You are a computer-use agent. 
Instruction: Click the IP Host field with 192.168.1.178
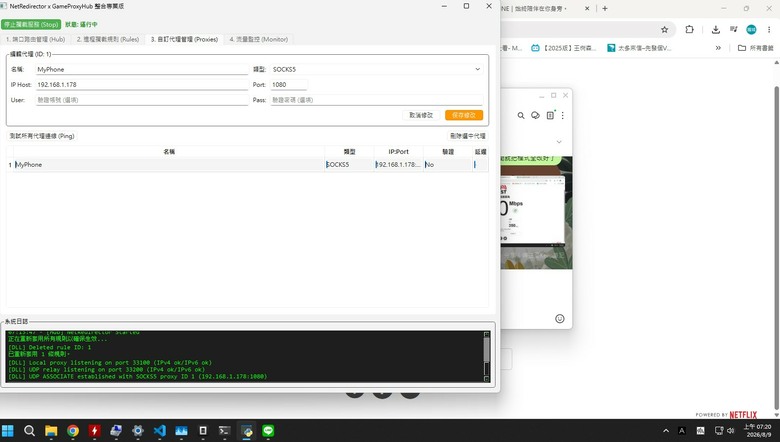click(x=142, y=85)
